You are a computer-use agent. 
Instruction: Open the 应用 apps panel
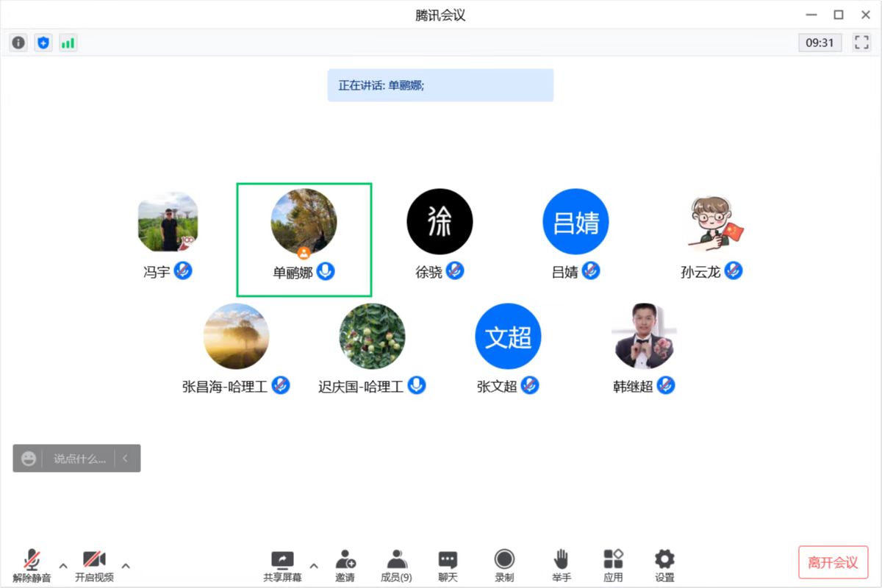[613, 564]
